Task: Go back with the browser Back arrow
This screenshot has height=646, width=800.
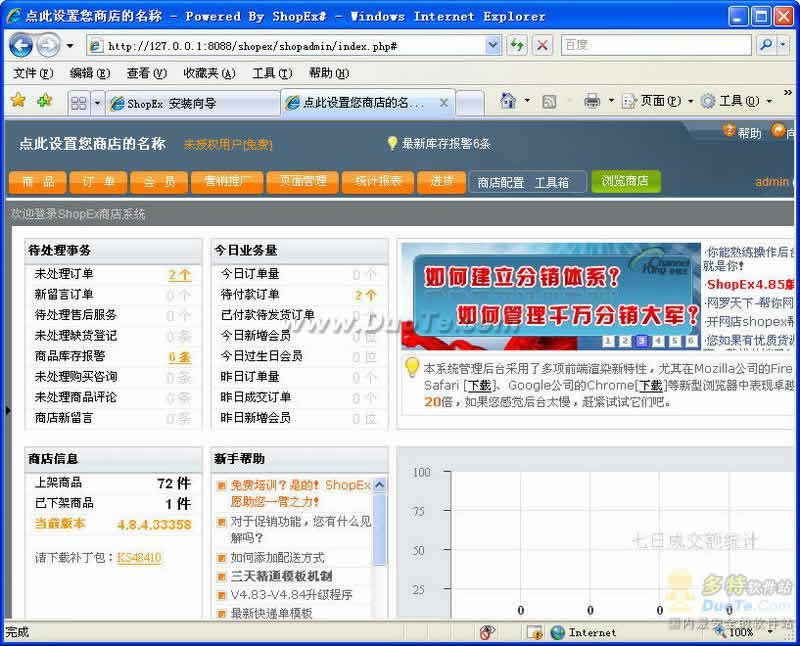Action: click(x=21, y=46)
